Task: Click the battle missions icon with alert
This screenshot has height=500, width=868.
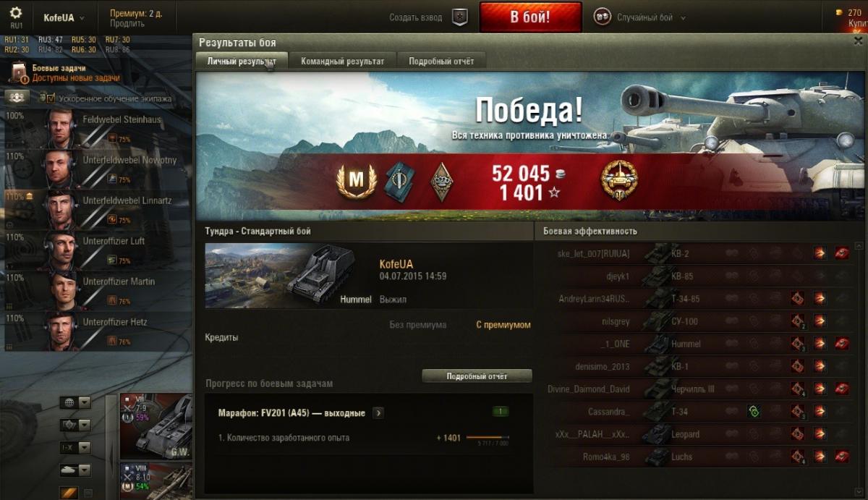Action: pyautogui.click(x=20, y=72)
